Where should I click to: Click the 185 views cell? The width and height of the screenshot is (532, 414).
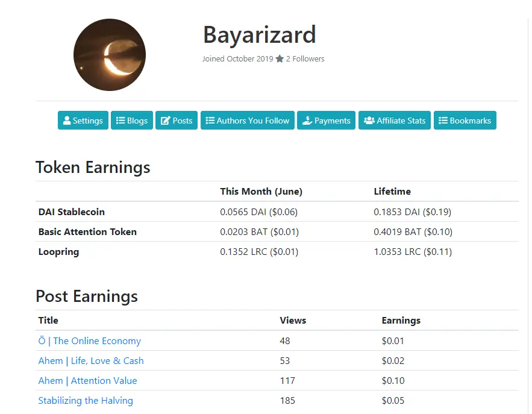coord(287,400)
